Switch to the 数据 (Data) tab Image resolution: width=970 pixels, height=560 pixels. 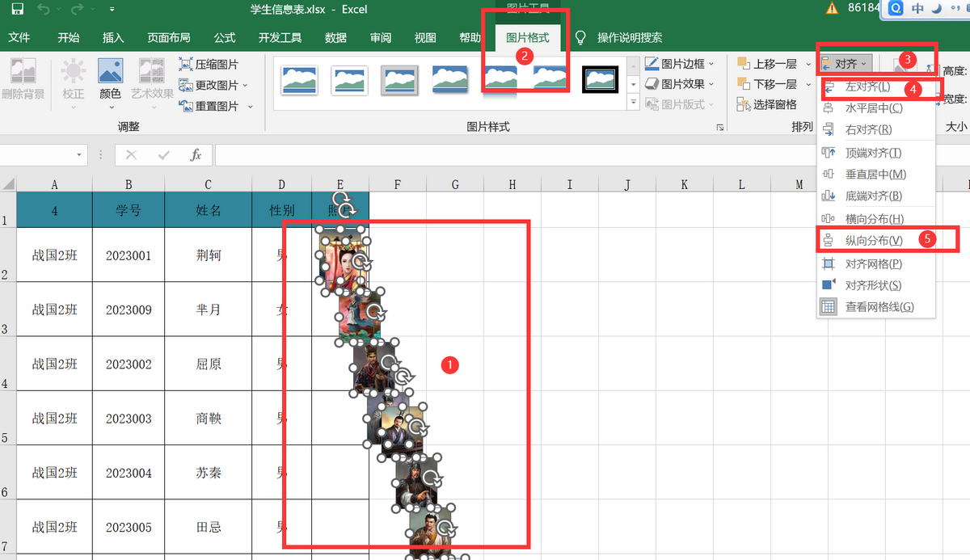tap(335, 38)
